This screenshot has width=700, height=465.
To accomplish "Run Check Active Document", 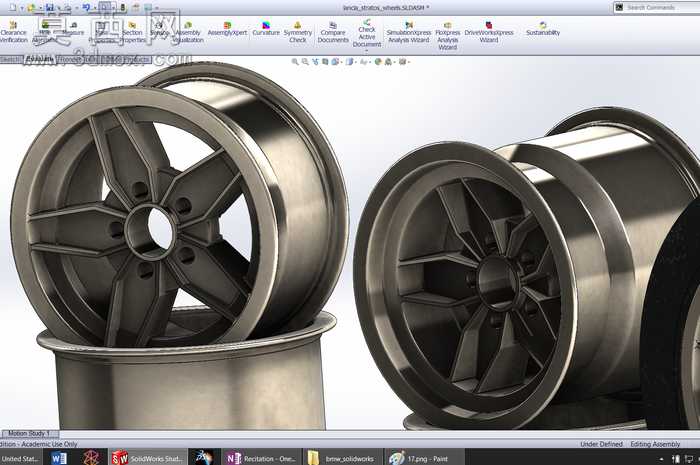I will click(x=367, y=33).
